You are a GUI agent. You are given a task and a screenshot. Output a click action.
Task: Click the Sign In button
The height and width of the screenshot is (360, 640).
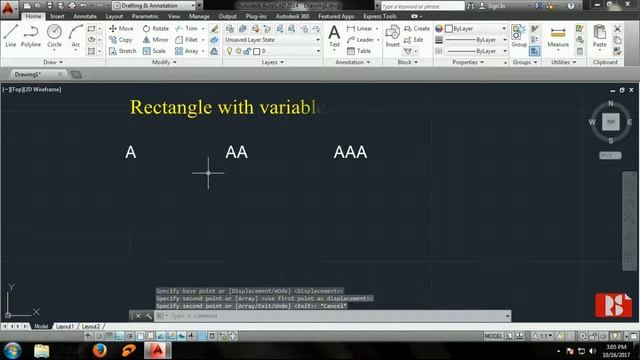[x=492, y=6]
